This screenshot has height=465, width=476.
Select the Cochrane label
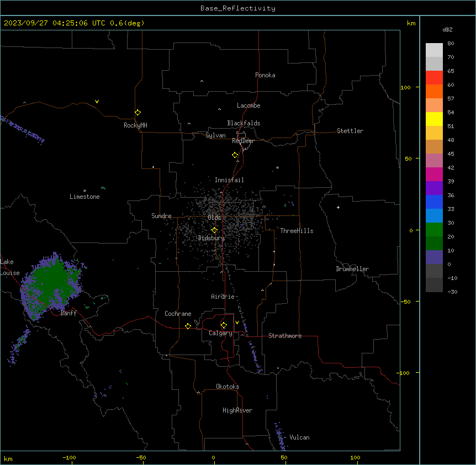click(x=178, y=314)
